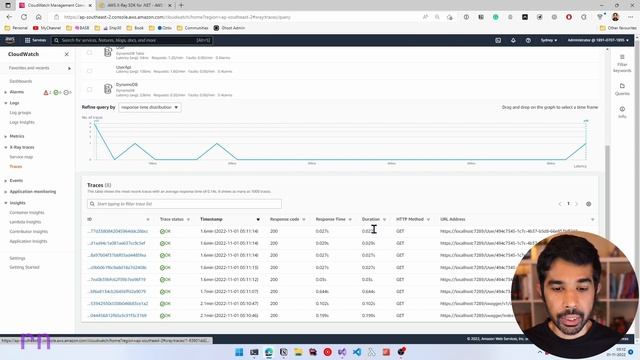The height and width of the screenshot is (360, 640).
Task: Open the Queries side panel
Action: click(x=622, y=89)
